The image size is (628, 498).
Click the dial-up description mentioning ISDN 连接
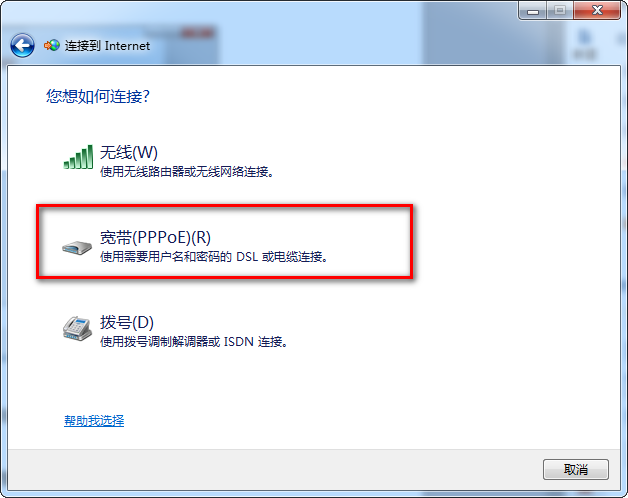[194, 342]
